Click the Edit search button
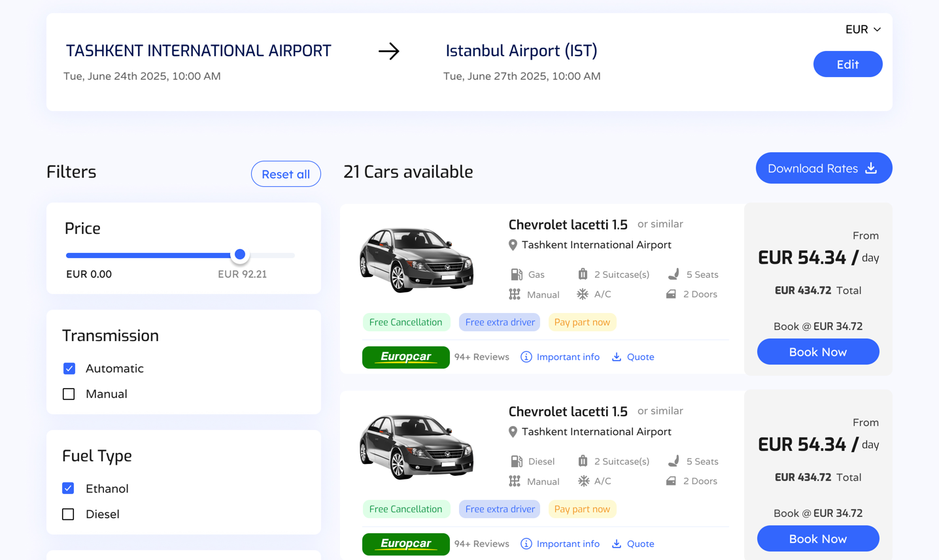The height and width of the screenshot is (560, 939). coord(847,64)
